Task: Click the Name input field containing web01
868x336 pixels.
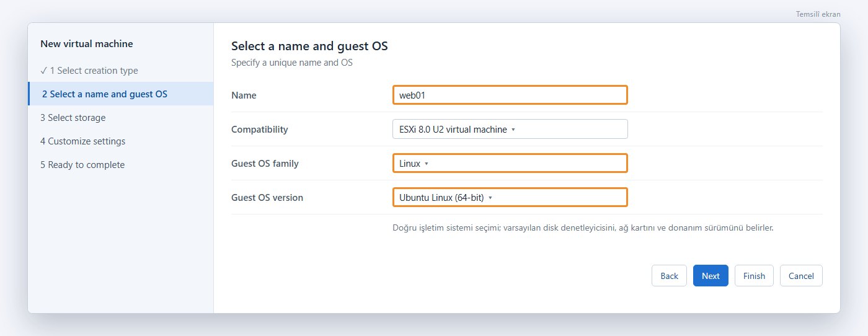Action: [x=510, y=95]
